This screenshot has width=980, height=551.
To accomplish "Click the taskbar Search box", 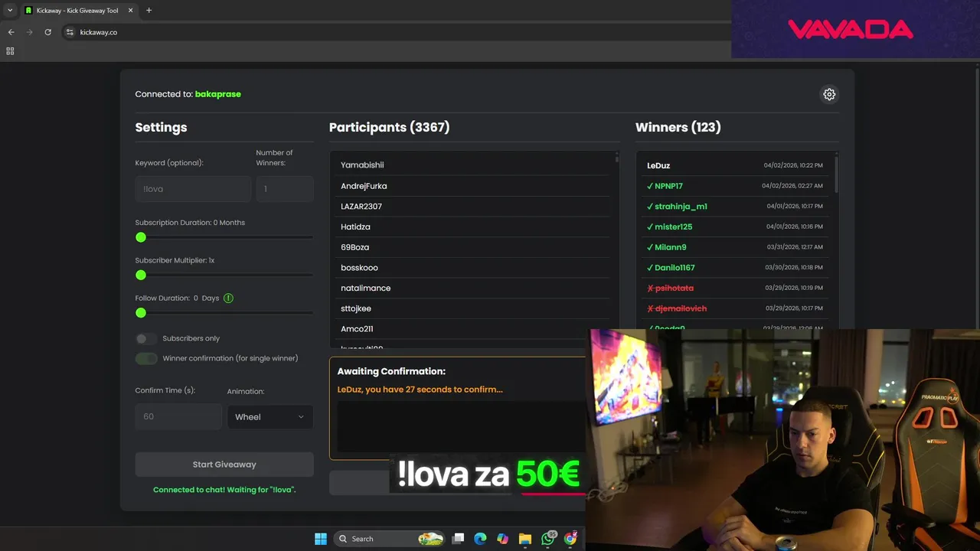I will 390,539.
